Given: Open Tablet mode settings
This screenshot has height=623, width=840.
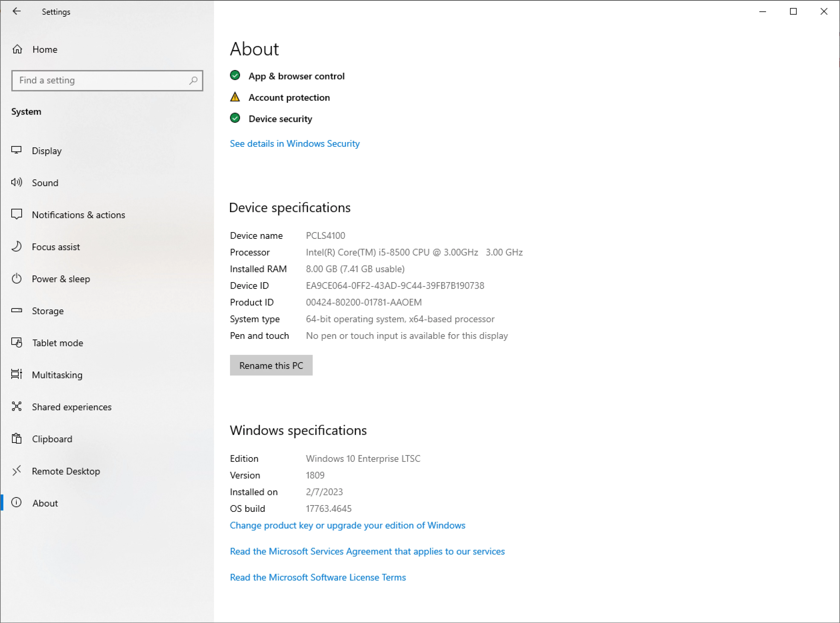Looking at the screenshot, I should coord(57,343).
